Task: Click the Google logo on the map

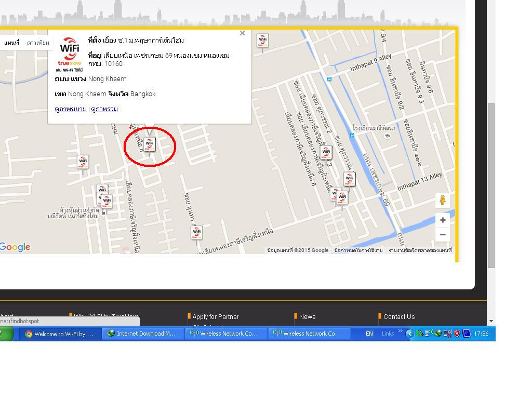Action: point(15,247)
